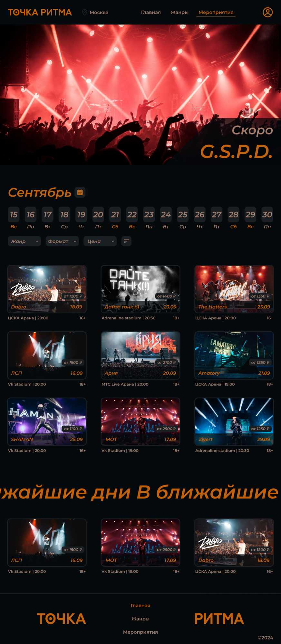The image size is (281, 644).
Task: Click the ТОЧКА РИТМА header logo
Action: point(40,12)
